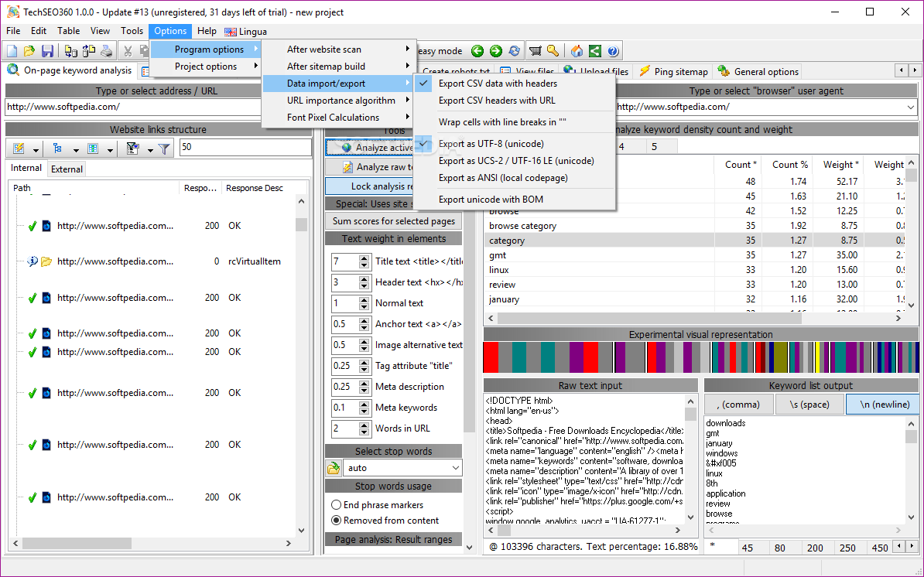Click the filter options list icon
Screen dimensions: 924x577
point(132,149)
